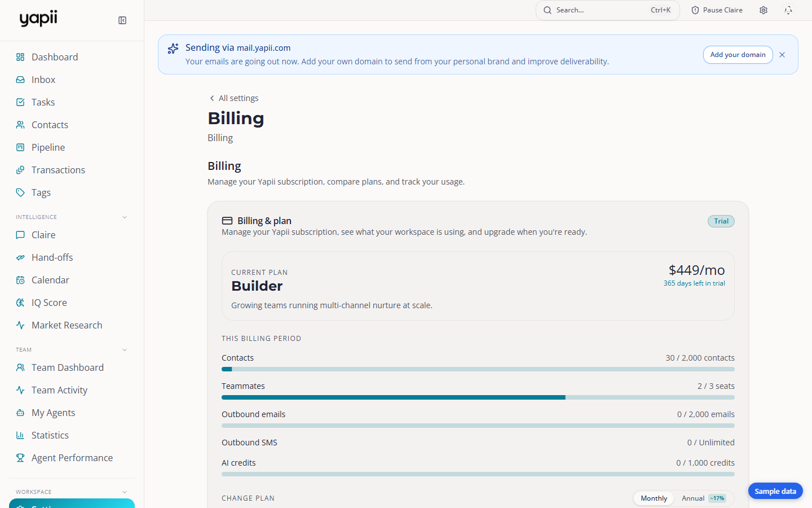Open mail.yapii.com link text
Image resolution: width=812 pixels, height=508 pixels.
point(263,48)
